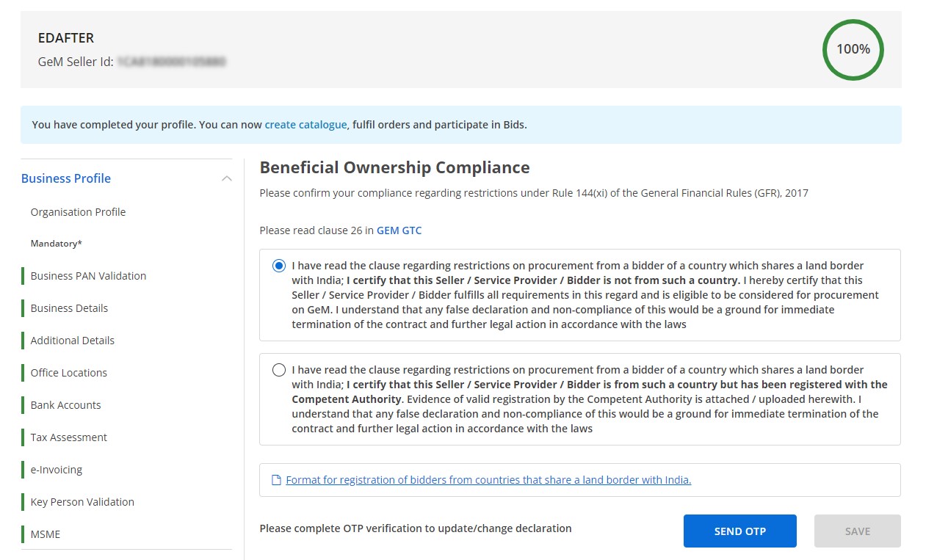Open the GEM GTC link
The height and width of the screenshot is (560, 937).
tap(399, 230)
